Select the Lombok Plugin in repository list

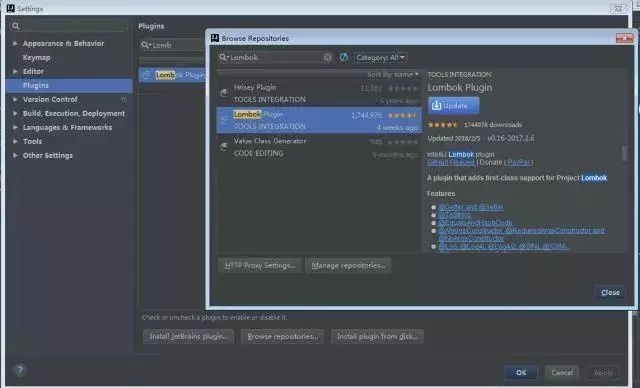[319, 120]
